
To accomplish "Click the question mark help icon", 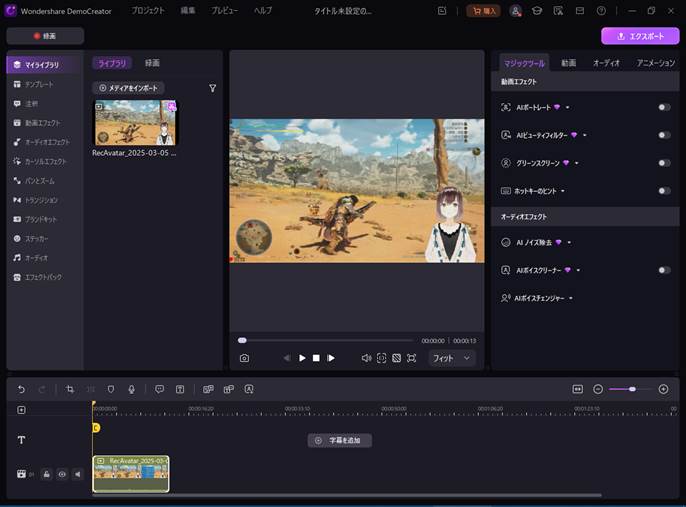I will pyautogui.click(x=601, y=11).
